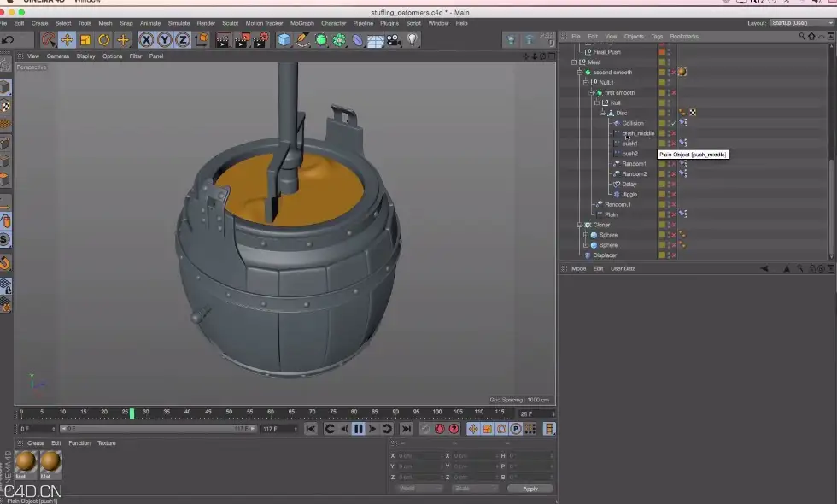Add a Cube primitive object

284,40
